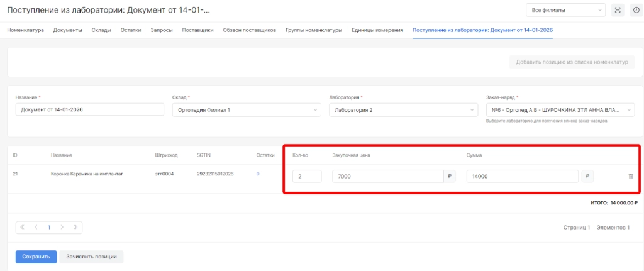Open the history clock icon
Screen dimensions: 644x271
point(635,10)
